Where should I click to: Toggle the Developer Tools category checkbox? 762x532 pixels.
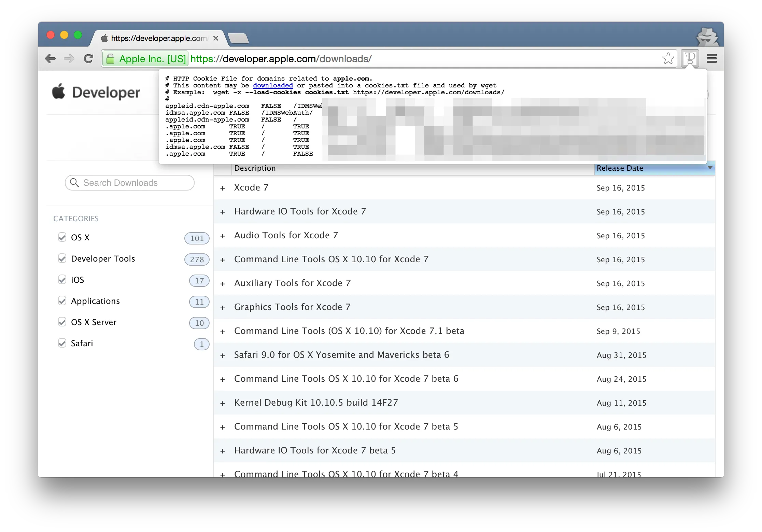[x=62, y=258]
